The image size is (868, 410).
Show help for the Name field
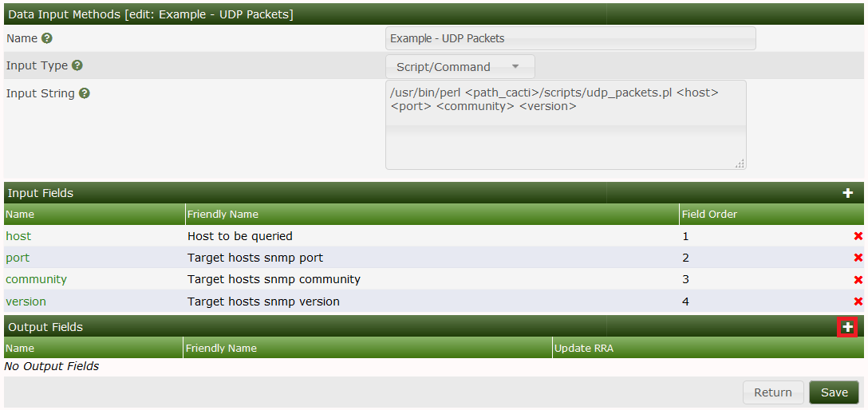[47, 38]
